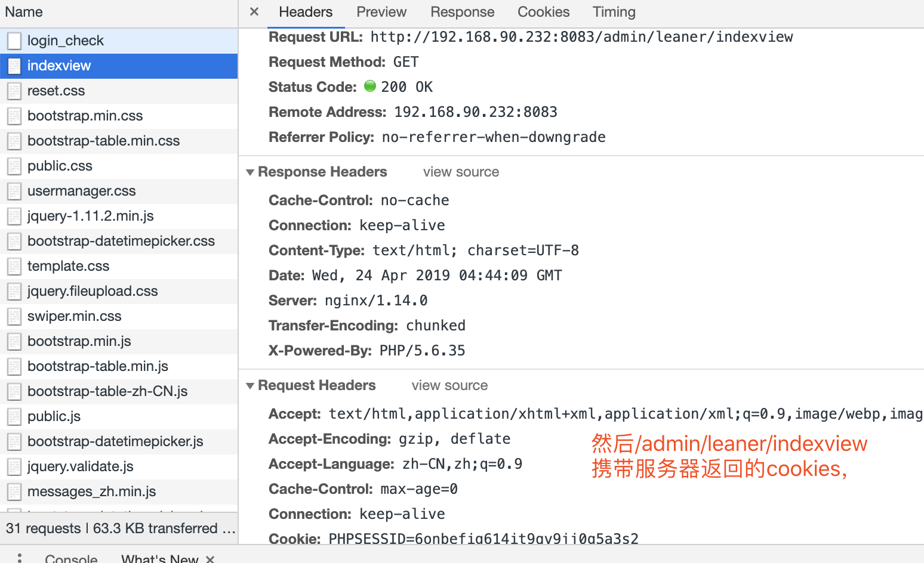View source of Request Headers
Image resolution: width=924 pixels, height=563 pixels.
coord(449,385)
